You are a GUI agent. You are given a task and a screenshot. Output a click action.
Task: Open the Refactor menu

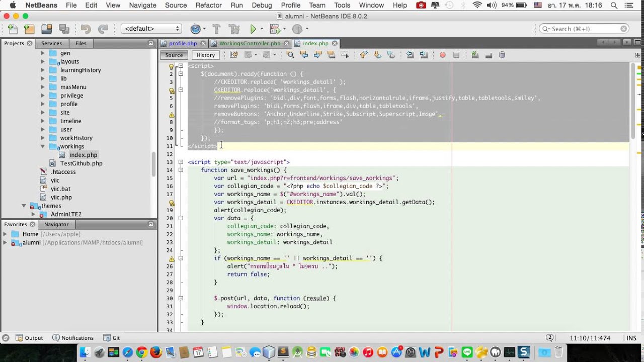coord(208,5)
